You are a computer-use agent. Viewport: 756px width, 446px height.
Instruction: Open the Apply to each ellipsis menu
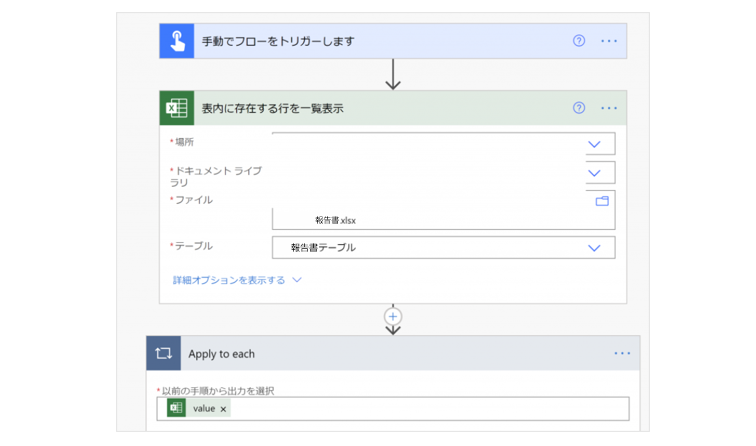(622, 353)
